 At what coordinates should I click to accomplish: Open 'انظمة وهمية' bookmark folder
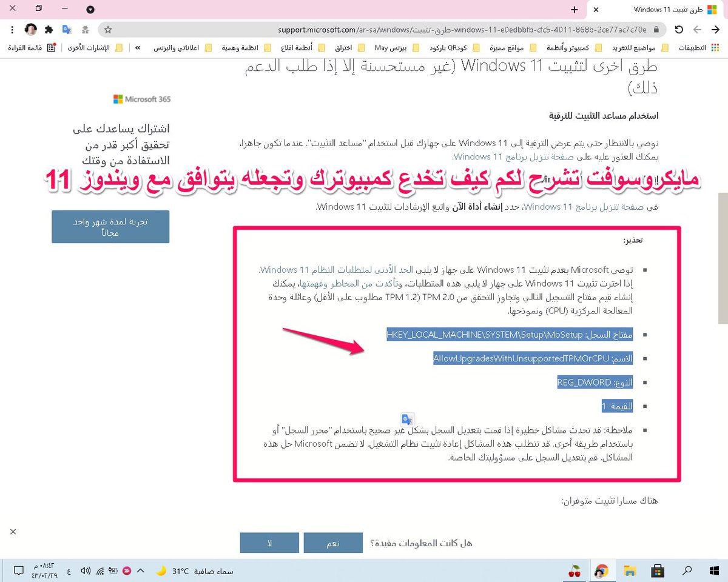click(x=246, y=47)
